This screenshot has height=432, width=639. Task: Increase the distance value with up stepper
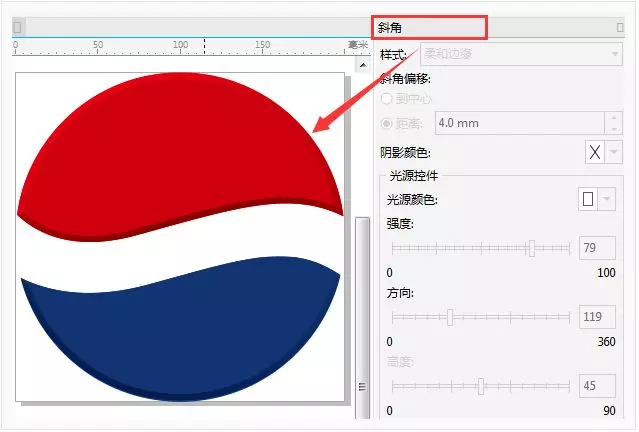pyautogui.click(x=614, y=117)
